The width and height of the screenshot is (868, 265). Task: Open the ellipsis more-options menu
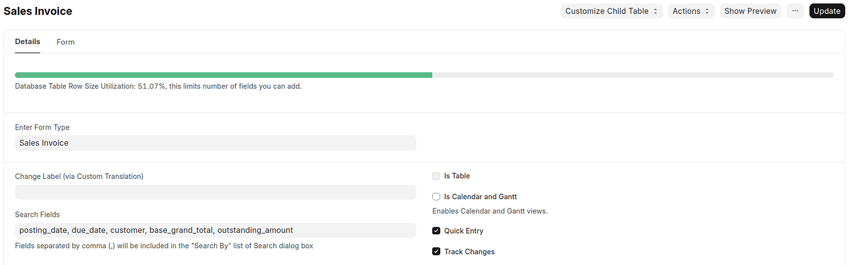(x=795, y=11)
